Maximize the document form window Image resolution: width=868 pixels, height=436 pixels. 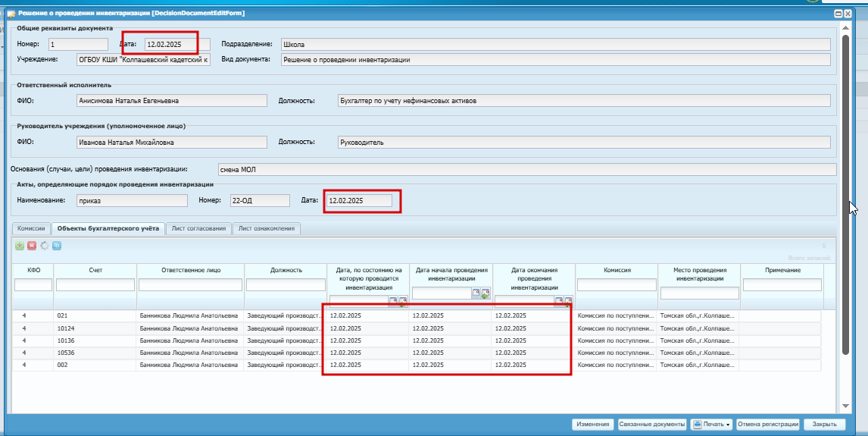click(x=838, y=13)
